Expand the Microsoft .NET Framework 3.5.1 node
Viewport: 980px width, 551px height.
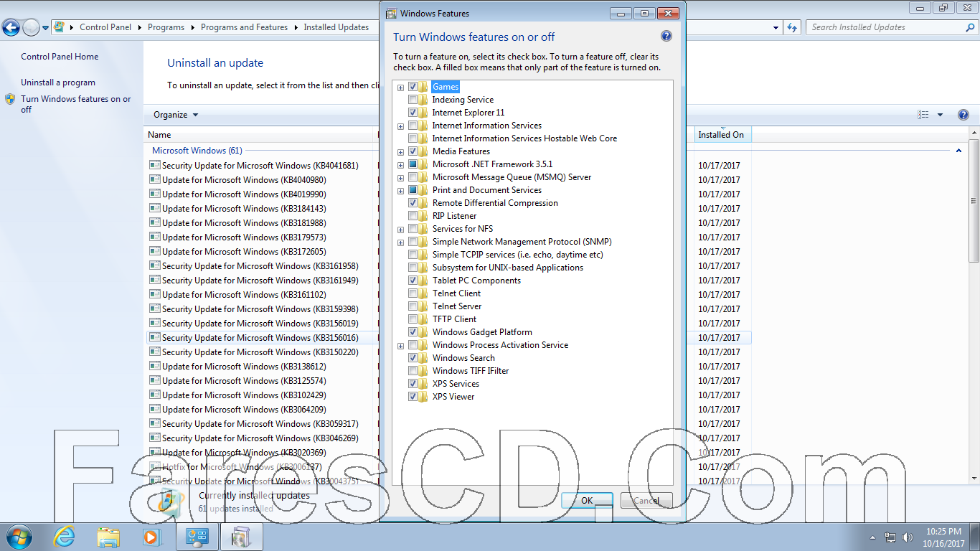coord(400,165)
